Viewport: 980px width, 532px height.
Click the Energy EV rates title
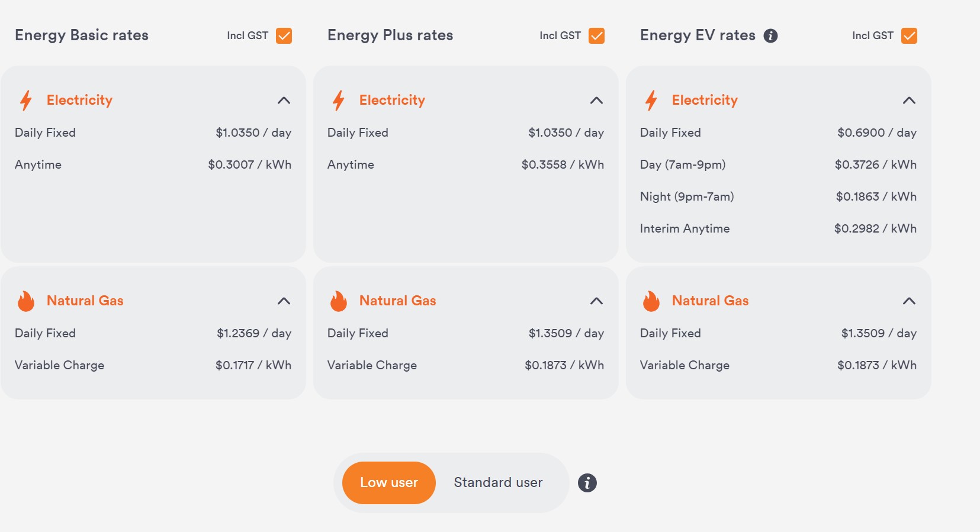698,36
